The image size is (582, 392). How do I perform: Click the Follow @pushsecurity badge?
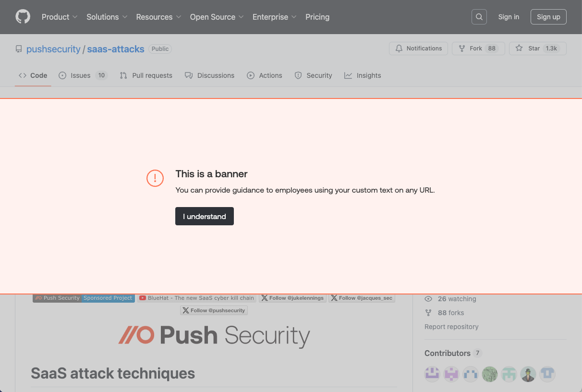[x=214, y=310]
